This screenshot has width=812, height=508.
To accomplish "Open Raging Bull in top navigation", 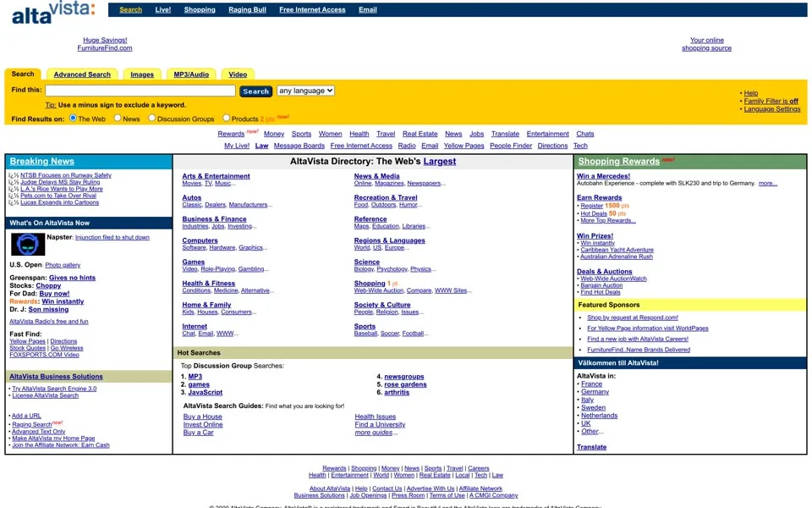I will click(x=247, y=10).
